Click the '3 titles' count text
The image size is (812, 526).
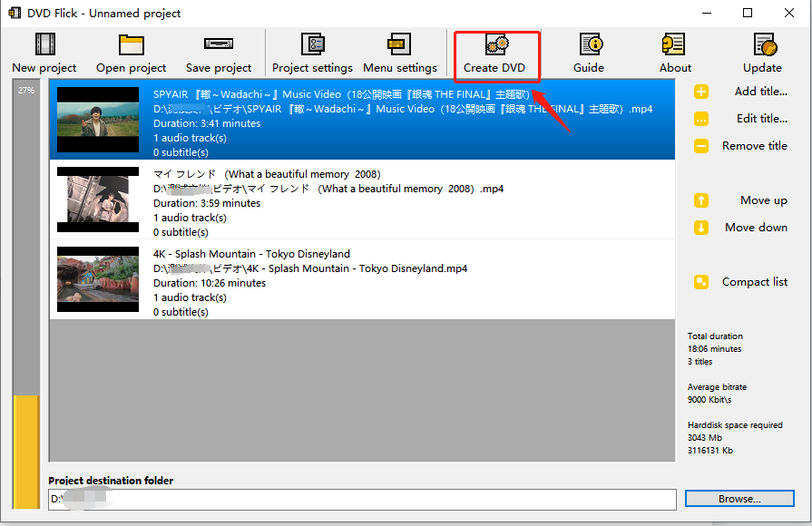click(699, 361)
